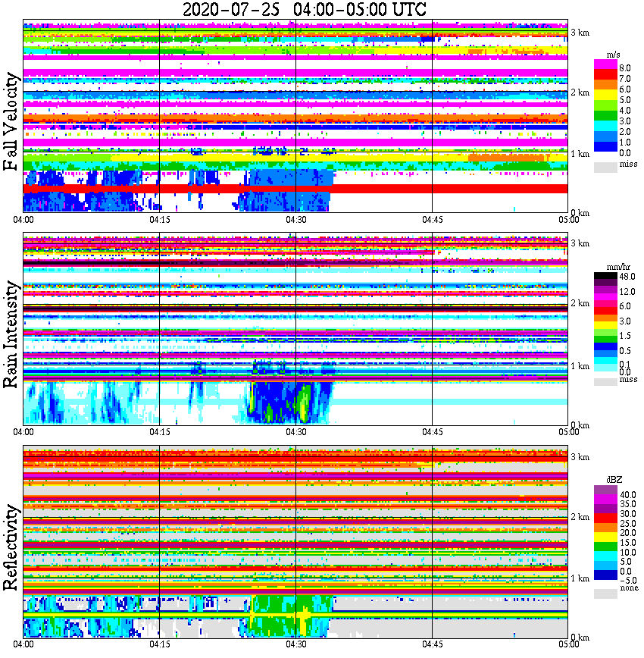This screenshot has width=644, height=658.
Task: Click 04:15 tick under Fall Velocity plot
Action: pos(160,220)
